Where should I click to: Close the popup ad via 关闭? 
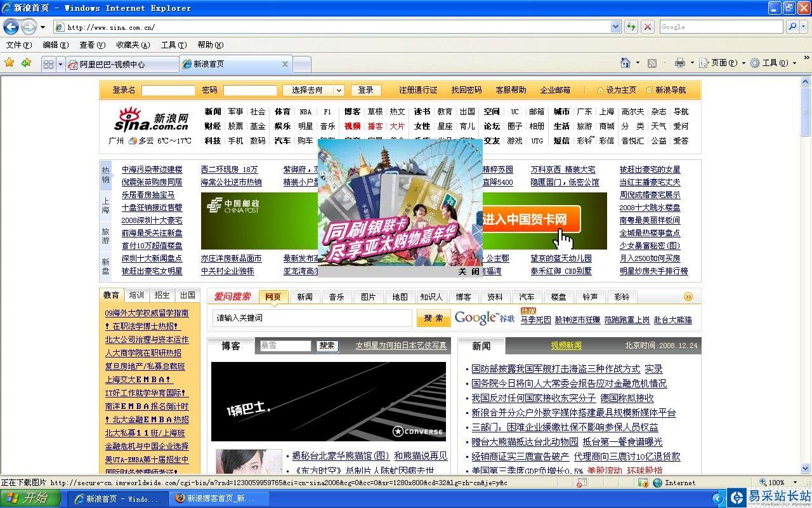[469, 271]
